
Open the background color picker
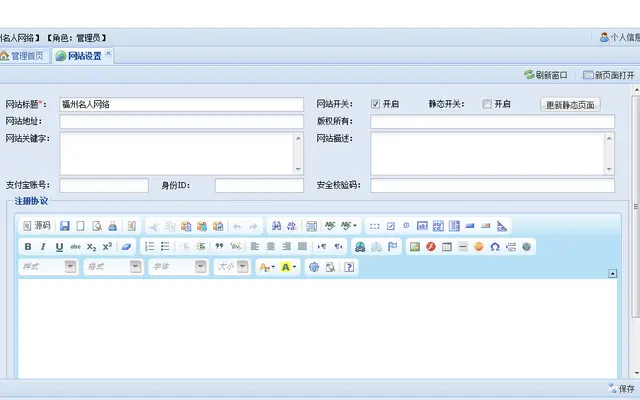288,267
